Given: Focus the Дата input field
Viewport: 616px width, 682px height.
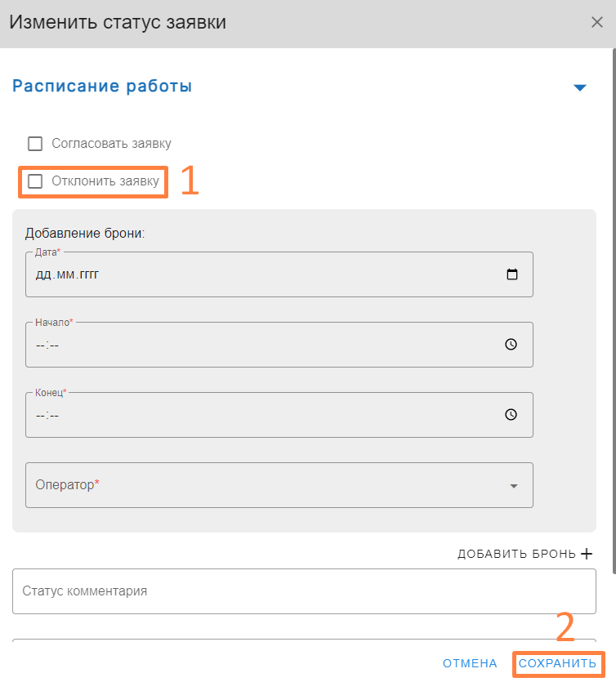Looking at the screenshot, I should point(245,274).
